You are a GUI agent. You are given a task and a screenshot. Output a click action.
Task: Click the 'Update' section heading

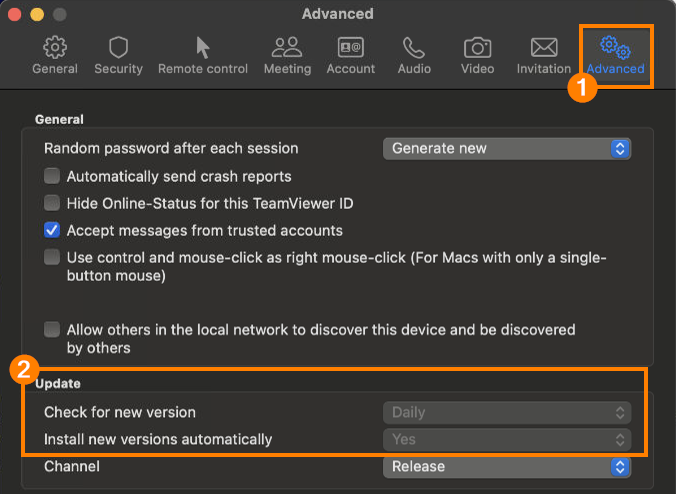(58, 384)
